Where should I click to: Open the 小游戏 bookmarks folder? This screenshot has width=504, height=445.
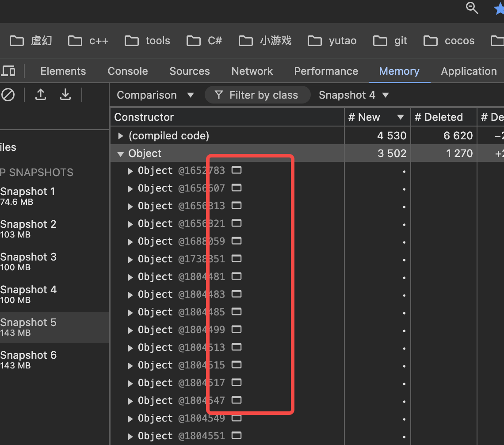click(x=265, y=41)
